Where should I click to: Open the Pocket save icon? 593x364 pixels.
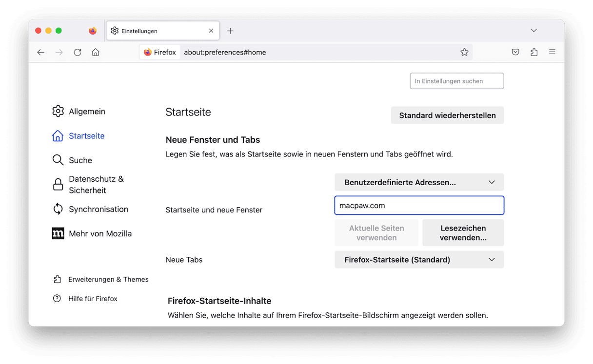point(515,52)
